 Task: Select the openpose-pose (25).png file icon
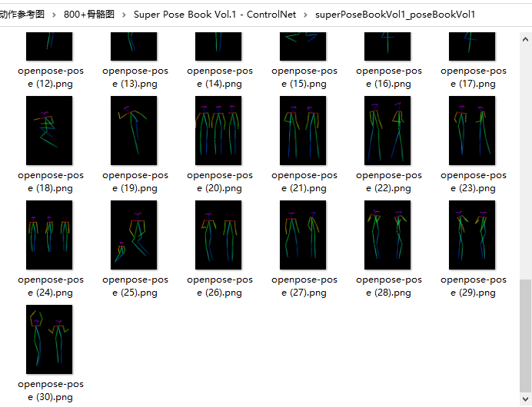pos(134,235)
